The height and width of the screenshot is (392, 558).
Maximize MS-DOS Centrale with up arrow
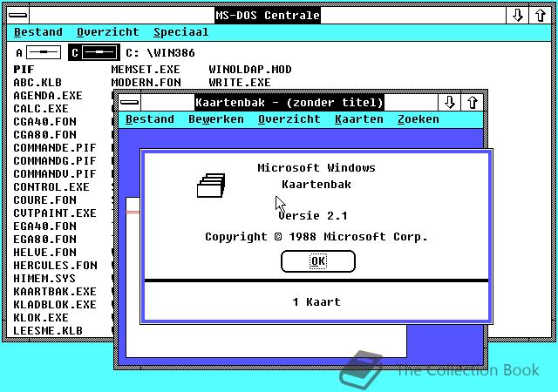541,16
